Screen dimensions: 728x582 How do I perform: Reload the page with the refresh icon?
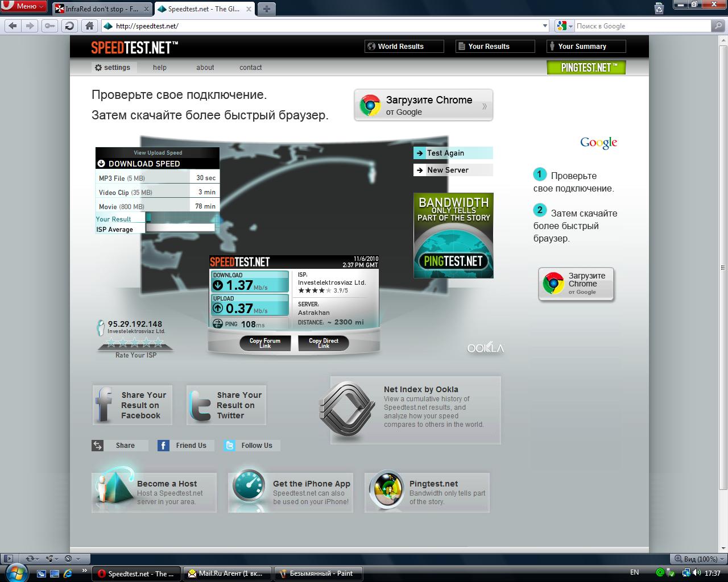[69, 26]
